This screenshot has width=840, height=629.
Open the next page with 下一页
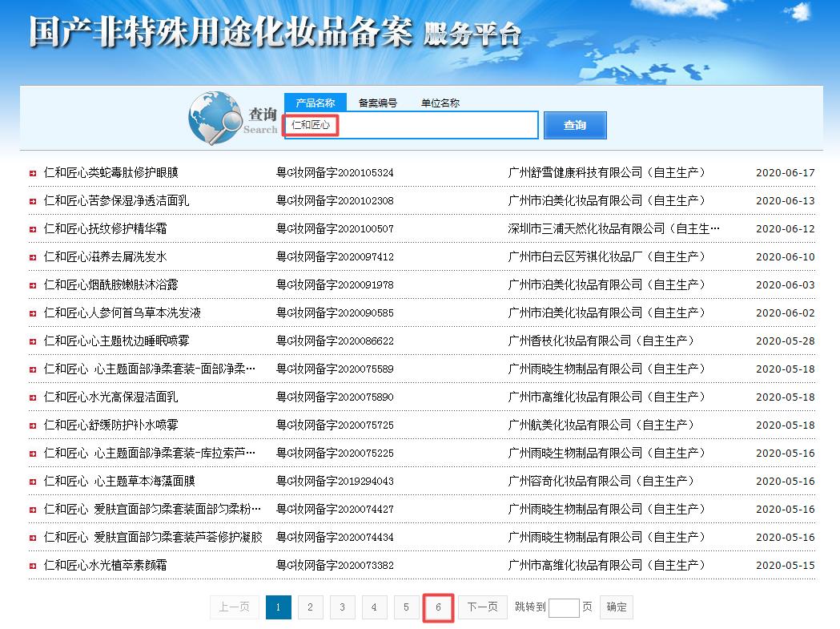coord(482,607)
